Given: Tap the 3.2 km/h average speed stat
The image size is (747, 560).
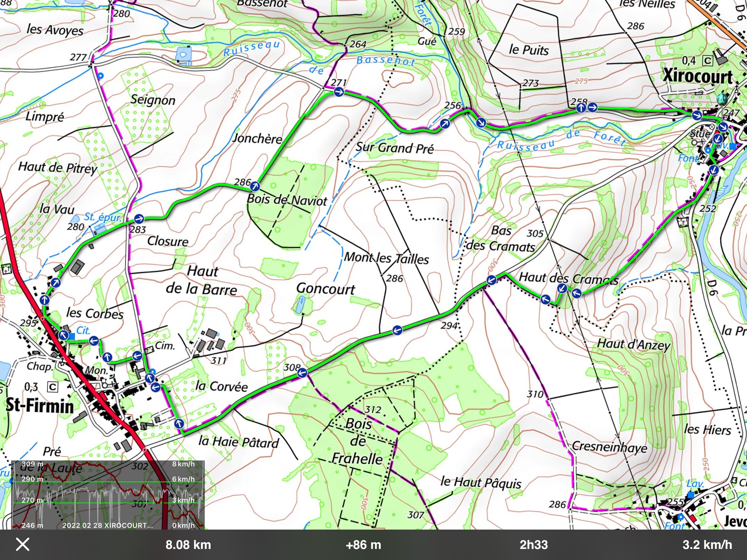Looking at the screenshot, I should click(x=707, y=545).
